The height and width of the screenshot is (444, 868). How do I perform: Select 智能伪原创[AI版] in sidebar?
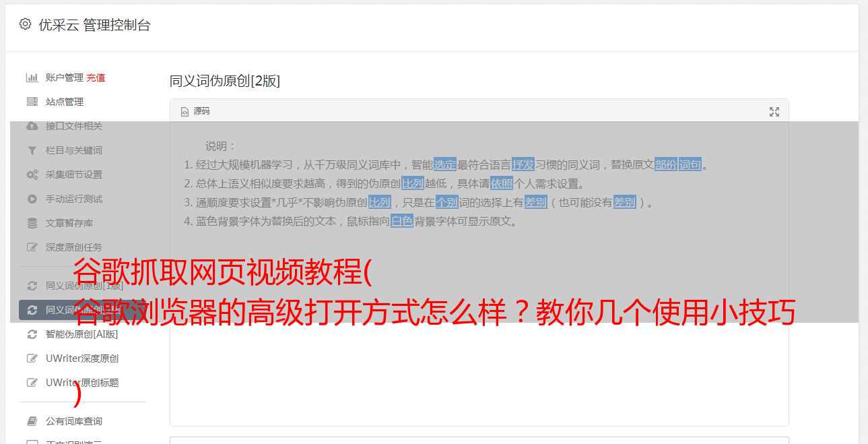81,334
